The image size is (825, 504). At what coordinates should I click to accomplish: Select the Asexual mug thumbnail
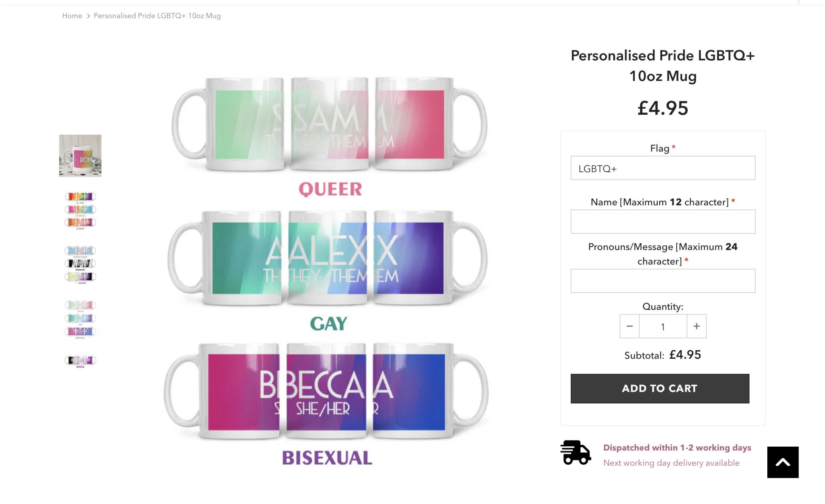[x=80, y=361]
